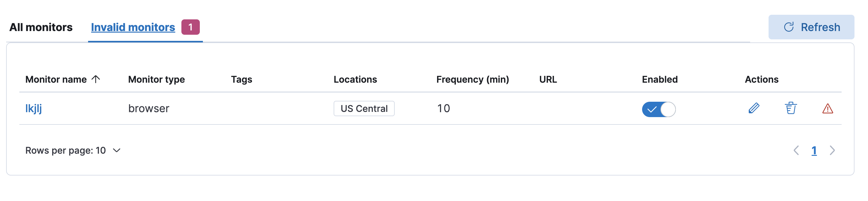Click the pencil edit icon for lkjlj

[754, 108]
